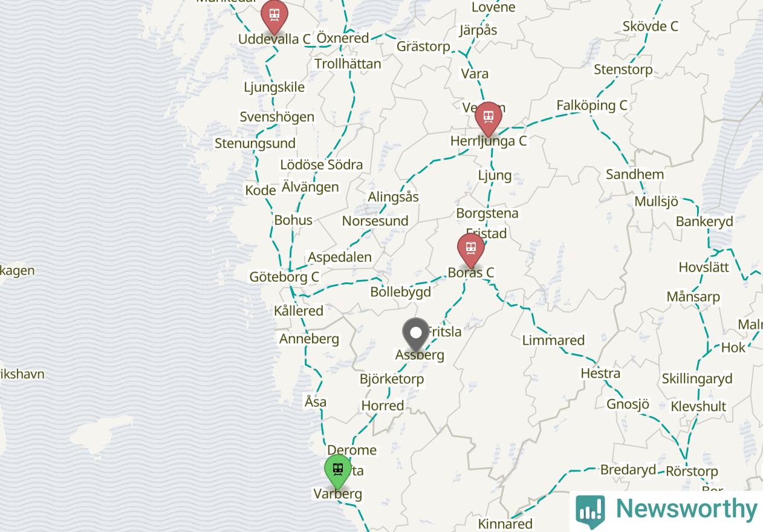Click the Mullsjö station label
The width and height of the screenshot is (763, 532).
tap(656, 201)
